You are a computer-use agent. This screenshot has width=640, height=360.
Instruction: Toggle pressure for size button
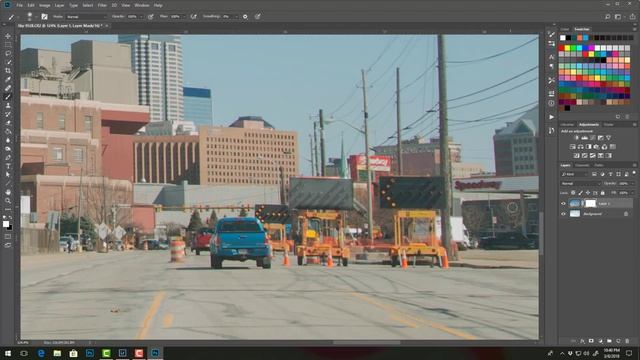coord(258,17)
